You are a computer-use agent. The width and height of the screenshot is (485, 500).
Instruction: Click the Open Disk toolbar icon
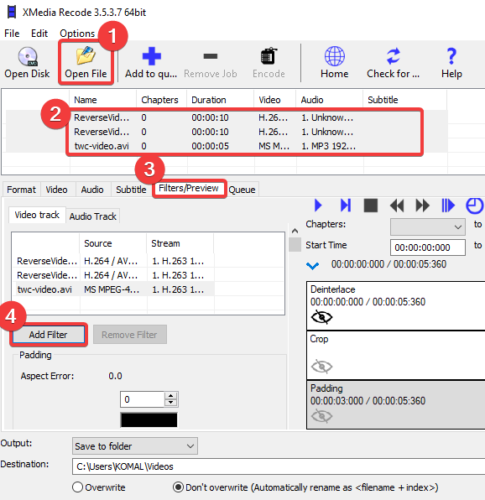click(x=27, y=57)
